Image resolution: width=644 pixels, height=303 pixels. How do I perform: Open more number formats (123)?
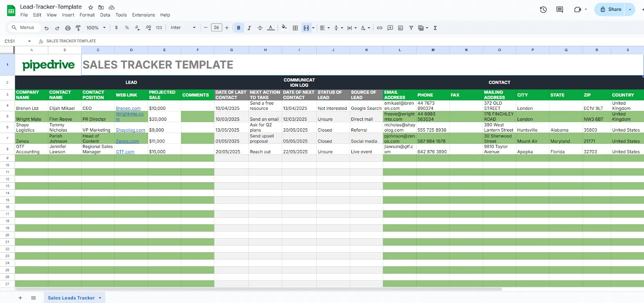point(159,28)
